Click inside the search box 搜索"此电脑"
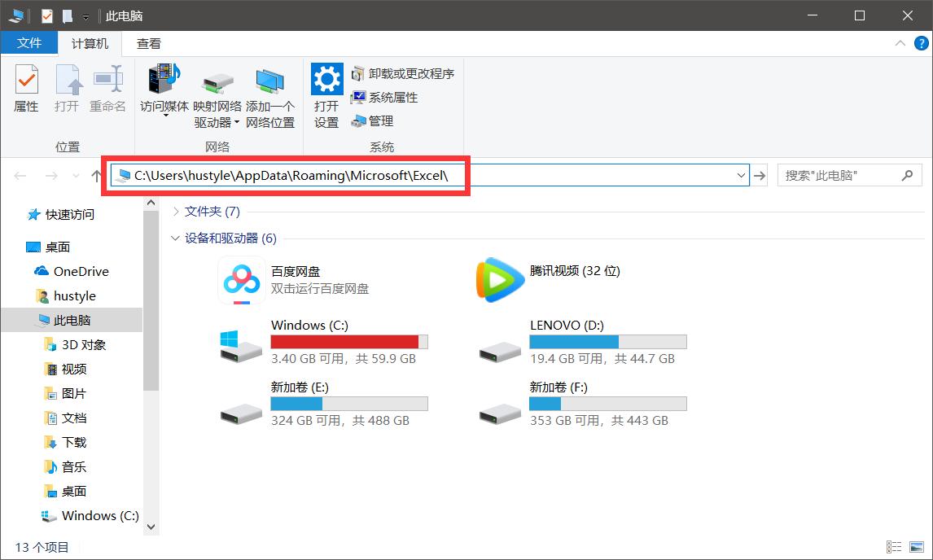 [839, 175]
